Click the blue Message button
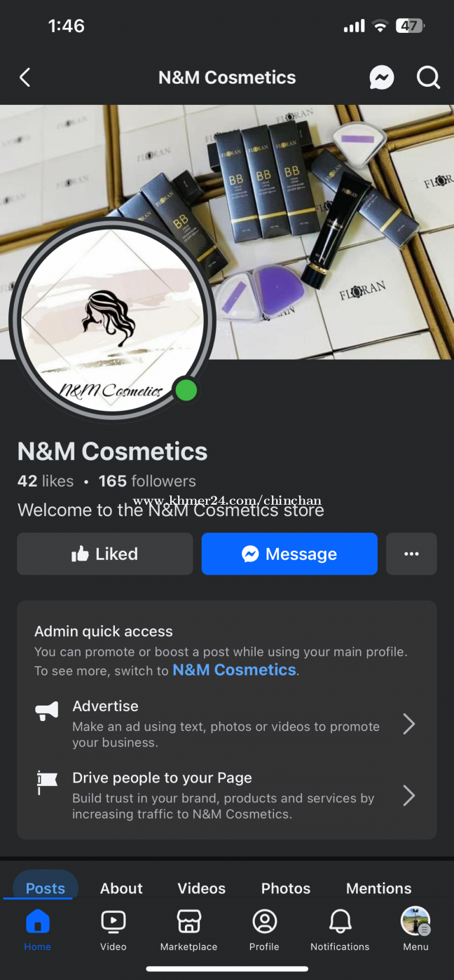The width and height of the screenshot is (454, 980). click(289, 554)
